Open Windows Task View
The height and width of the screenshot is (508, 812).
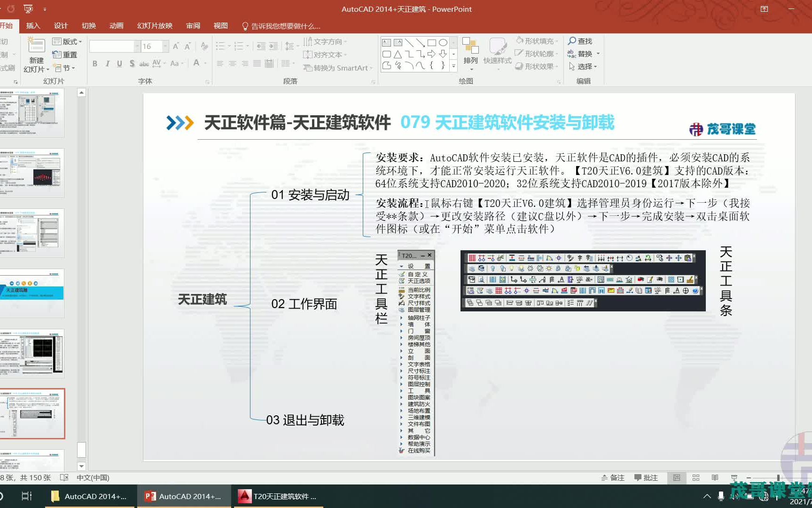[x=27, y=496]
